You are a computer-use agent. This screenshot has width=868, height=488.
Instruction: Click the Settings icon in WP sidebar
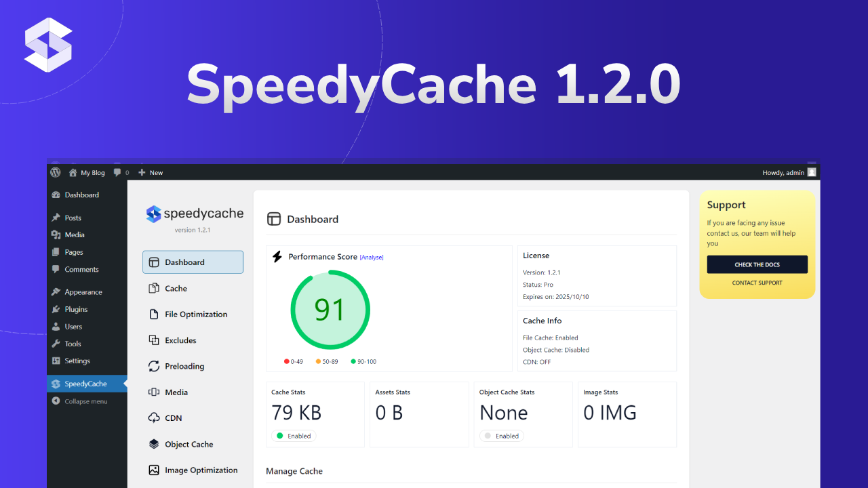pyautogui.click(x=56, y=361)
